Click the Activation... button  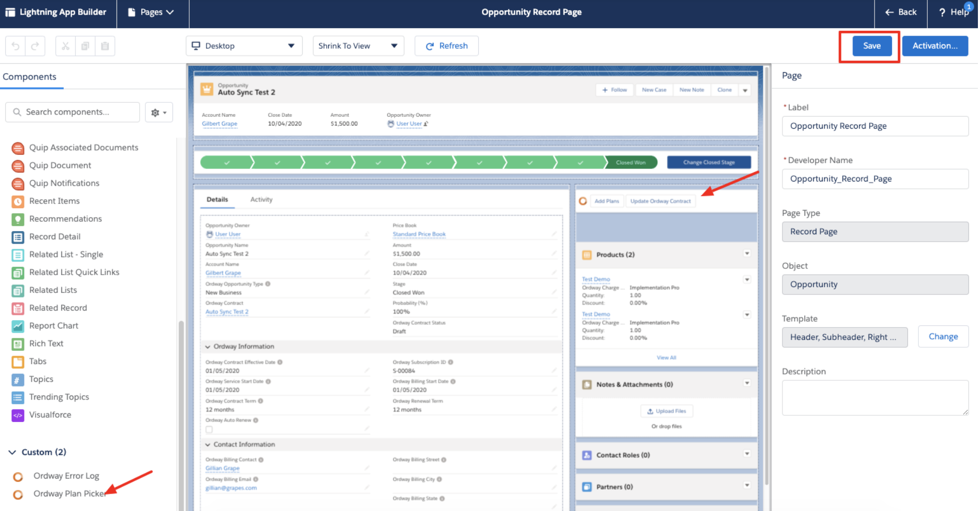tap(935, 46)
